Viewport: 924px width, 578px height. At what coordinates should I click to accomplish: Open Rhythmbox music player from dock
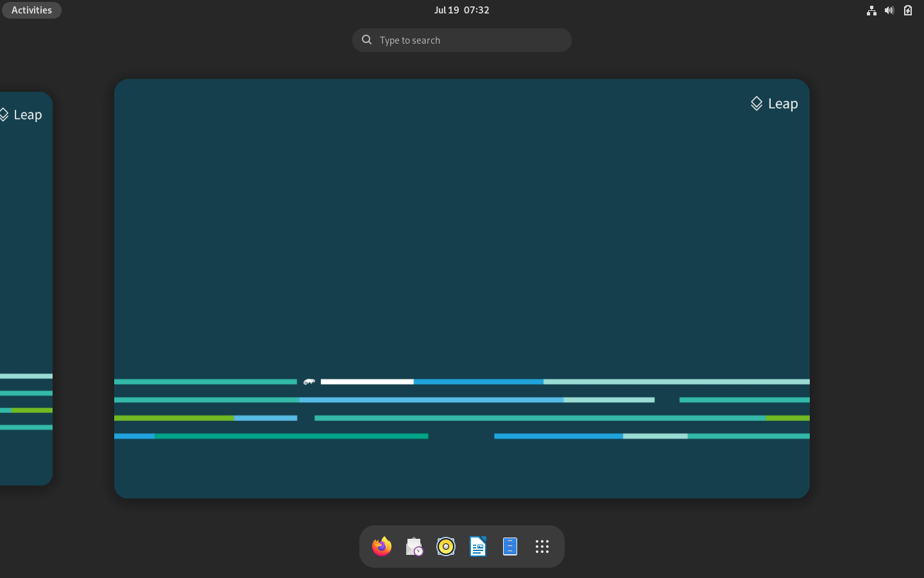point(446,547)
